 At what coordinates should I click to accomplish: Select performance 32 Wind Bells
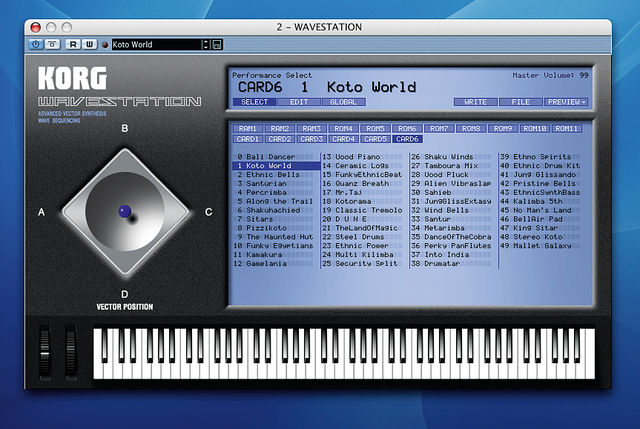tap(454, 210)
